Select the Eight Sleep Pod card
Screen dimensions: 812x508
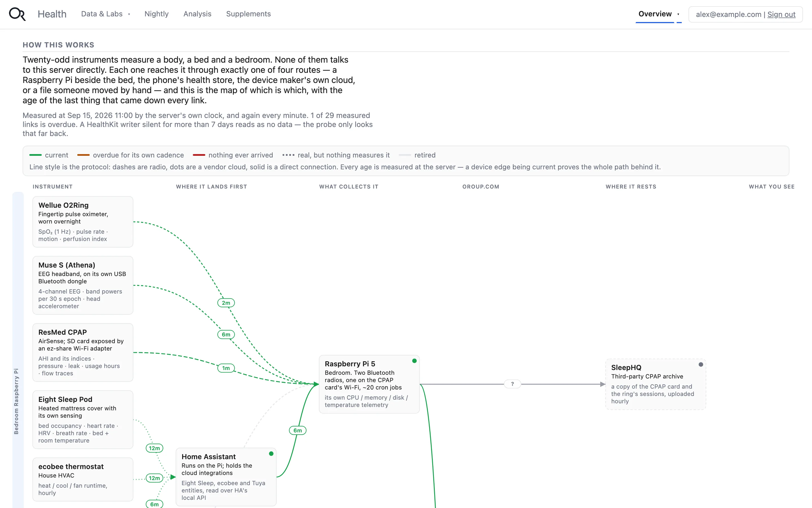pos(83,420)
